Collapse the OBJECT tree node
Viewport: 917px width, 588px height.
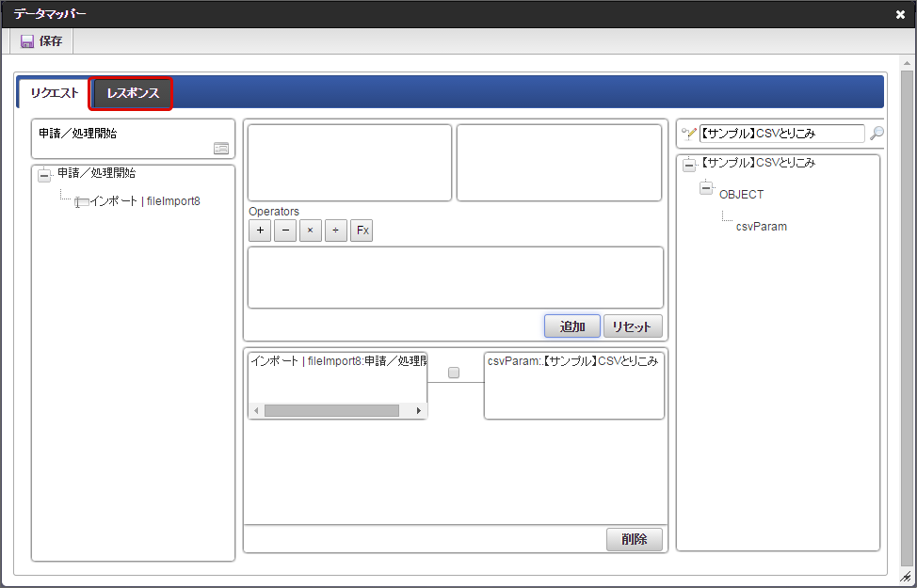(706, 188)
